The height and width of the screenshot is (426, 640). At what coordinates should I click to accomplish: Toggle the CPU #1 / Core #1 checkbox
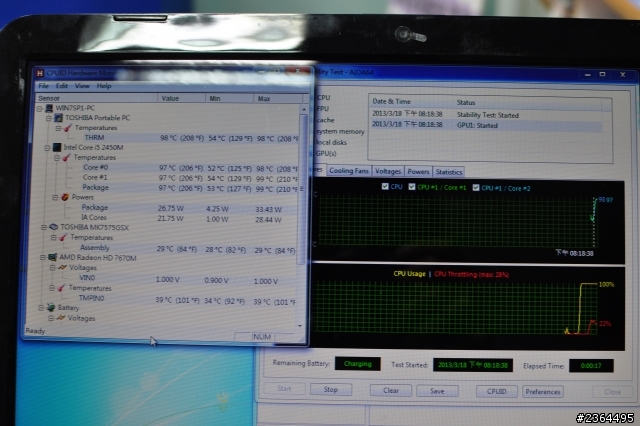click(412, 186)
